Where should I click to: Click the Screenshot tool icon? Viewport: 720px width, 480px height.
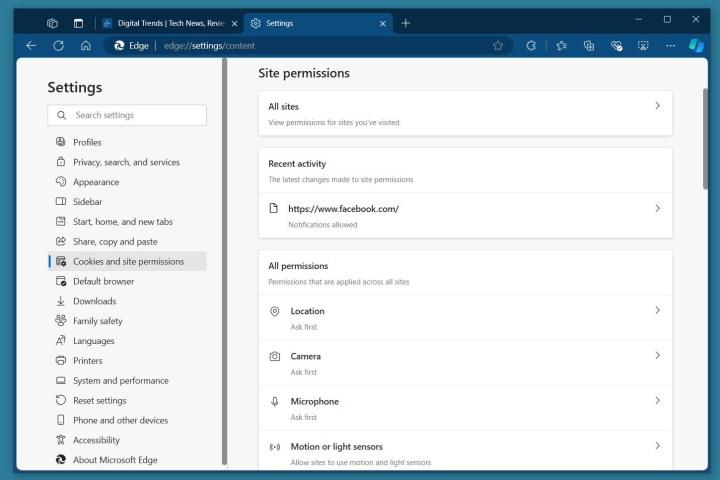(x=643, y=45)
